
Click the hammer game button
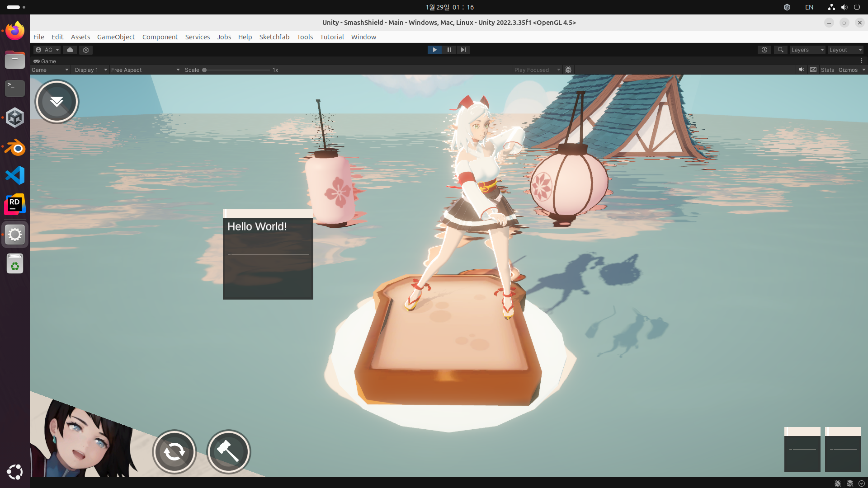point(229,451)
